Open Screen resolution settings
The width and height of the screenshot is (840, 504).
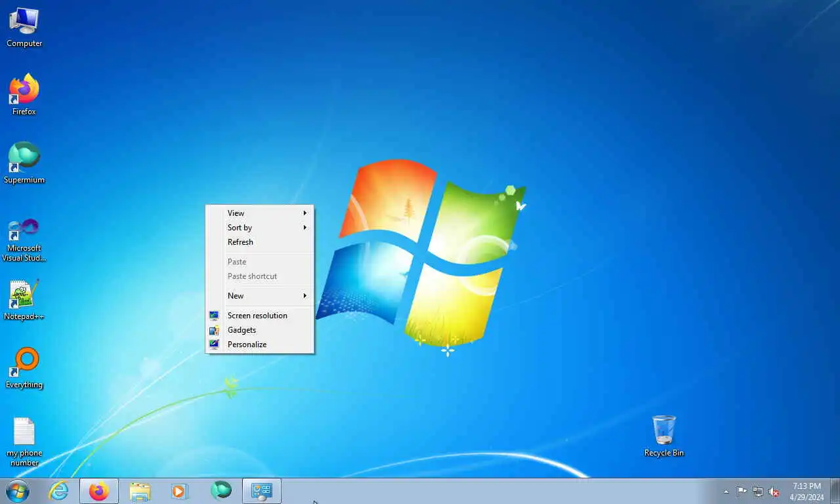260,316
